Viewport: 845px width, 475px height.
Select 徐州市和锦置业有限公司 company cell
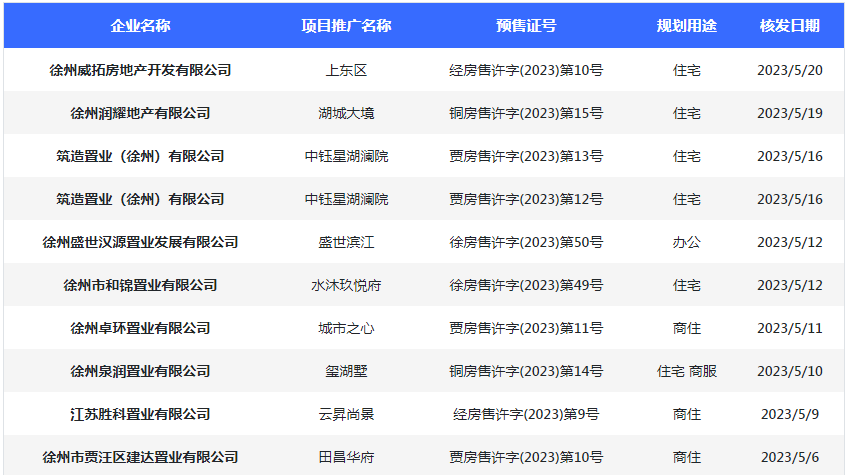(140, 285)
